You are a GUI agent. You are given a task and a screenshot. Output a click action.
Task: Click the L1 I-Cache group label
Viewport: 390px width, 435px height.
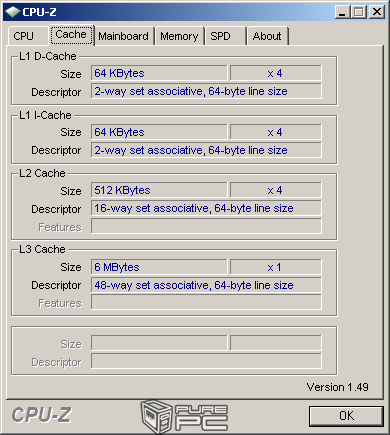pyautogui.click(x=45, y=115)
